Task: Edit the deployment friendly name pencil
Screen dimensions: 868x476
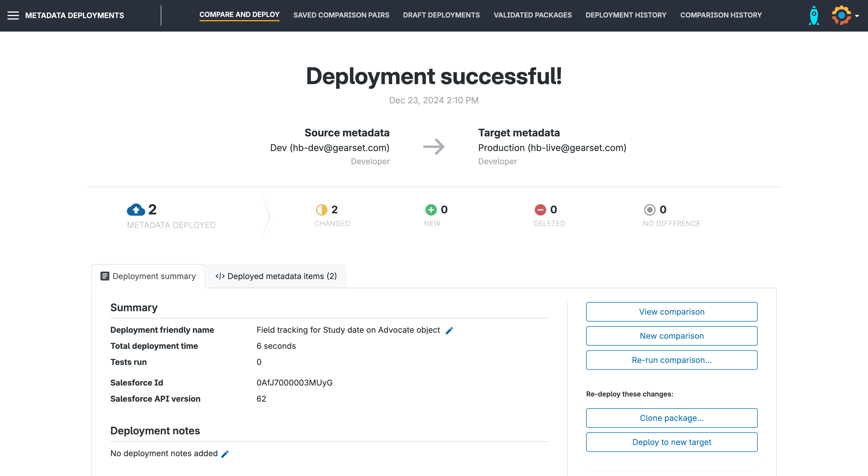Action: tap(449, 331)
